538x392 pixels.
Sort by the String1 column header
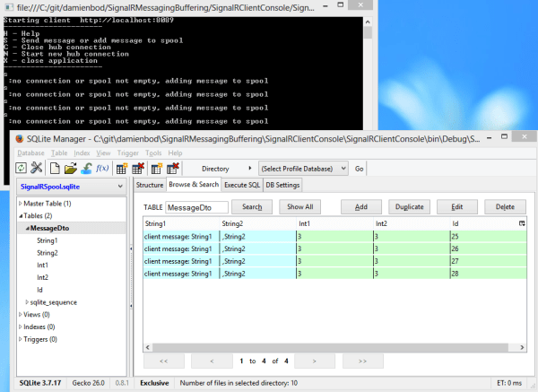coord(181,223)
